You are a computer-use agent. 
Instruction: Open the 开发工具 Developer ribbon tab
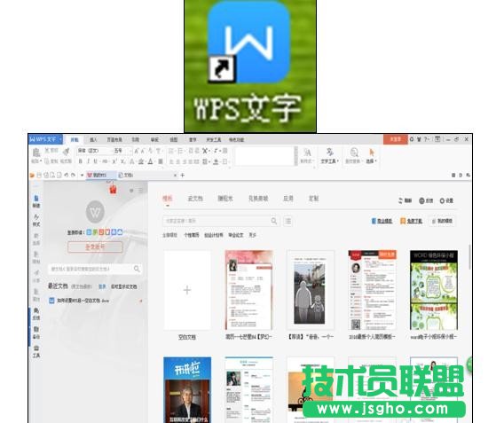coord(214,140)
